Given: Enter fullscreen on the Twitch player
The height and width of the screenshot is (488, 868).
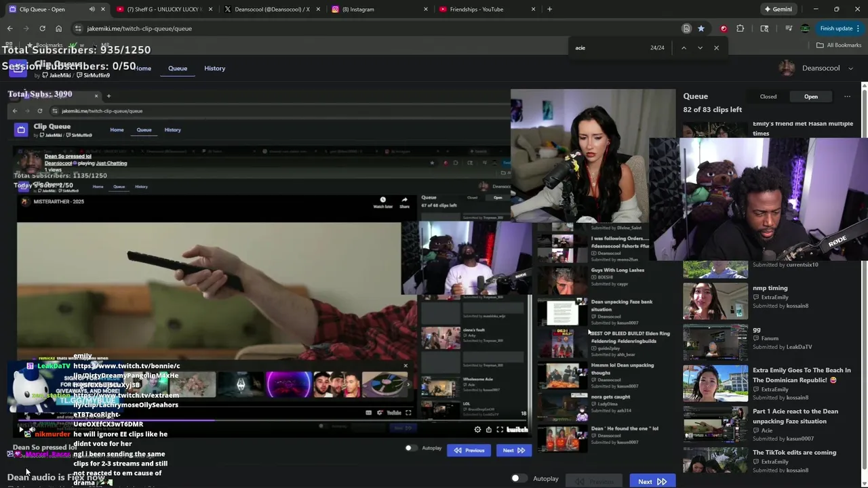Looking at the screenshot, I should 500,429.
